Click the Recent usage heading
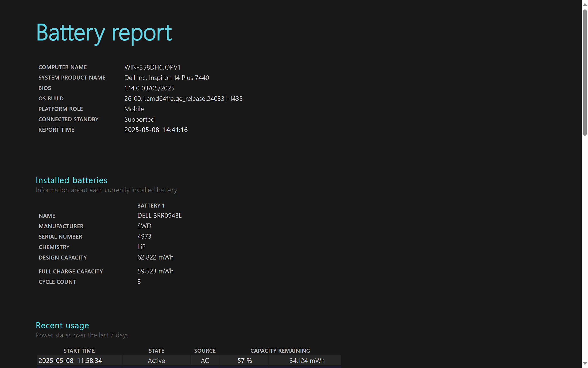The height and width of the screenshot is (368, 588). click(62, 325)
